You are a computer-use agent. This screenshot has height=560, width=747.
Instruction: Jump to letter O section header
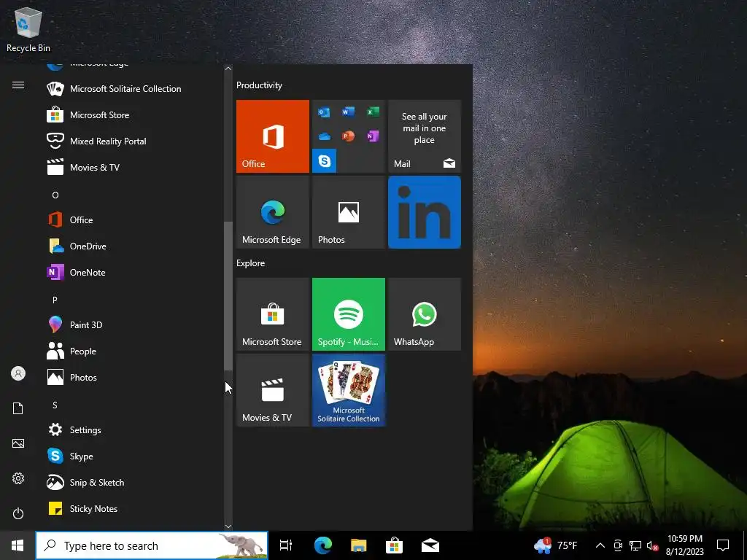click(x=55, y=195)
